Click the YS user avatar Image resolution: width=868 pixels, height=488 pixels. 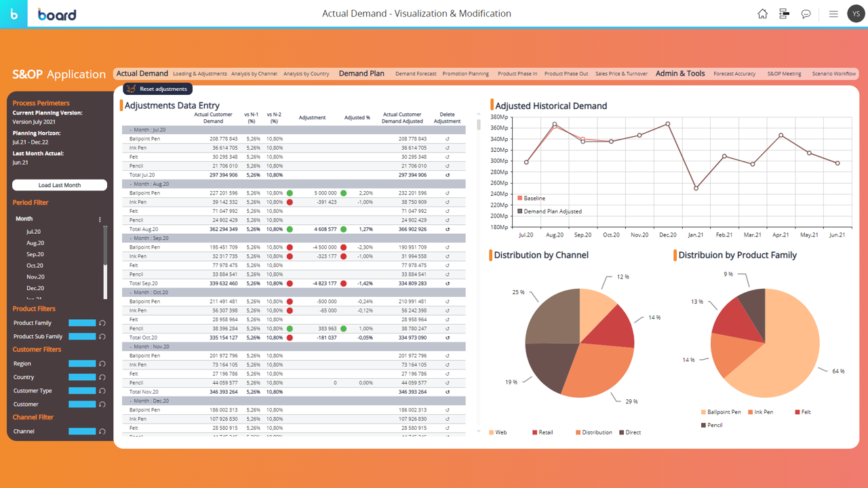pyautogui.click(x=856, y=14)
